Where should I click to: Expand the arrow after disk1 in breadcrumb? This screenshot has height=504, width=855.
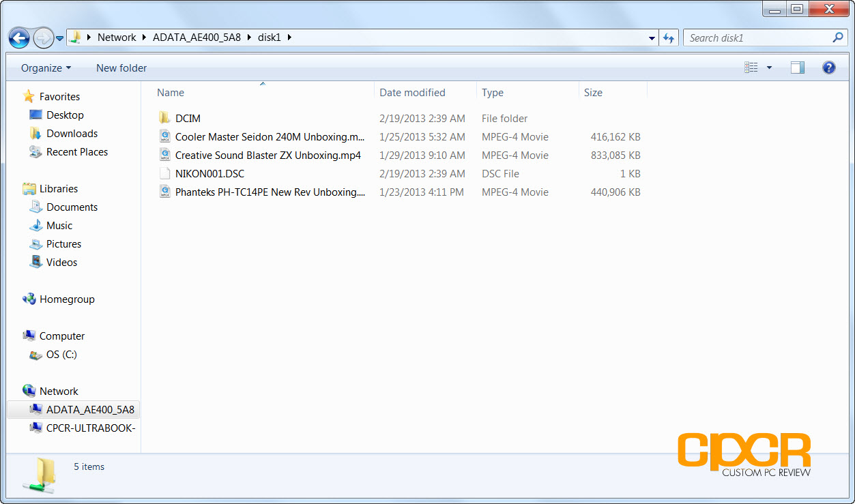(x=289, y=38)
